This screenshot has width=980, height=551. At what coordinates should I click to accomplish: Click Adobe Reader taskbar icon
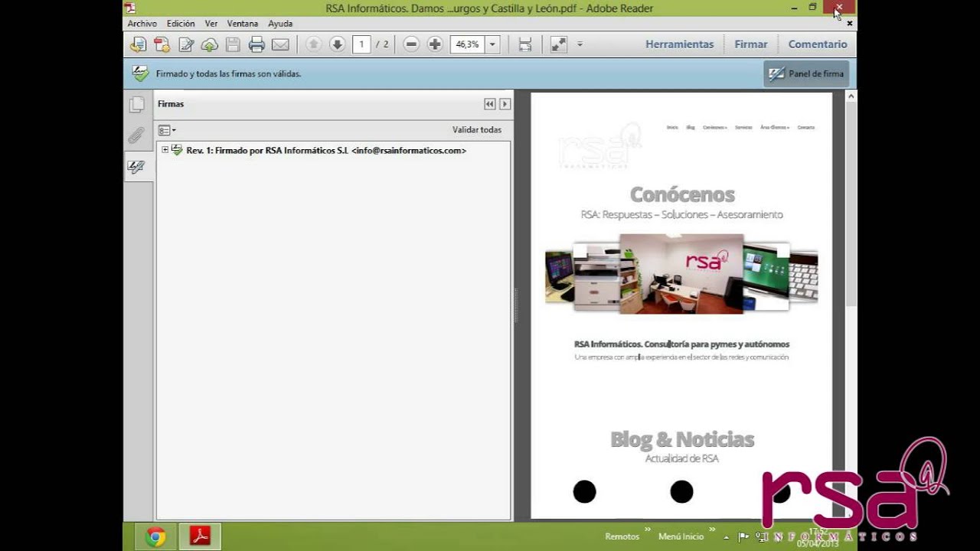click(200, 536)
